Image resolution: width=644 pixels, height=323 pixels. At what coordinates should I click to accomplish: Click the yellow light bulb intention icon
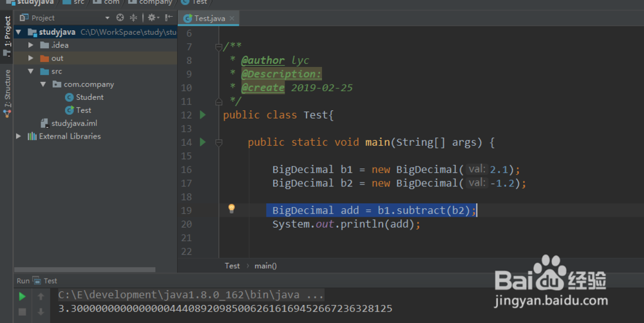click(x=232, y=209)
